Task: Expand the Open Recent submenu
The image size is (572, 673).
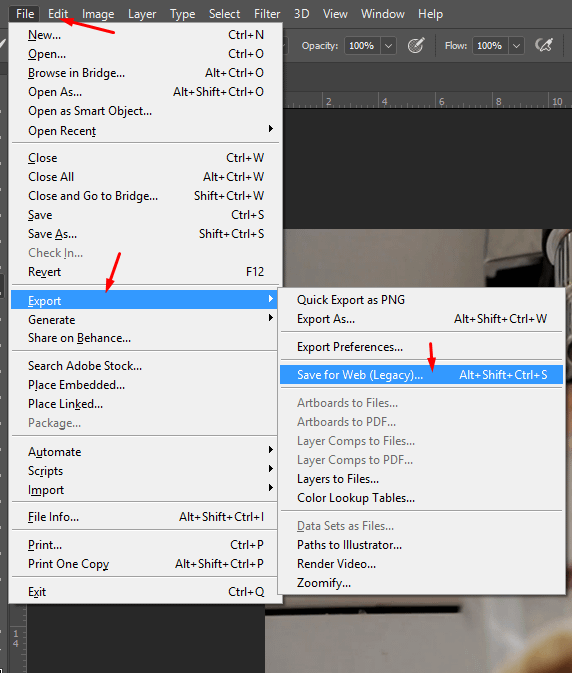Action: coord(146,130)
